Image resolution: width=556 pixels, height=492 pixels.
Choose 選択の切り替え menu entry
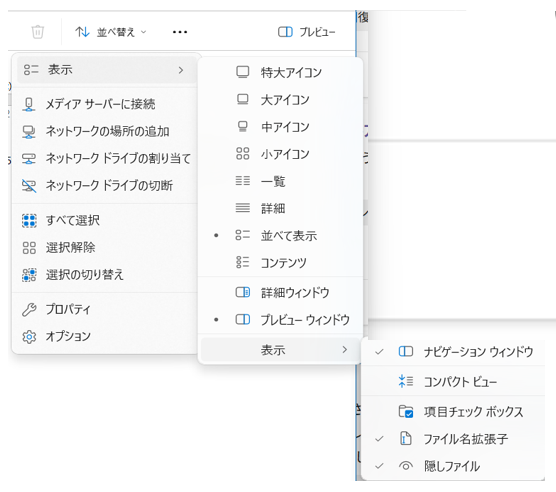click(x=105, y=275)
